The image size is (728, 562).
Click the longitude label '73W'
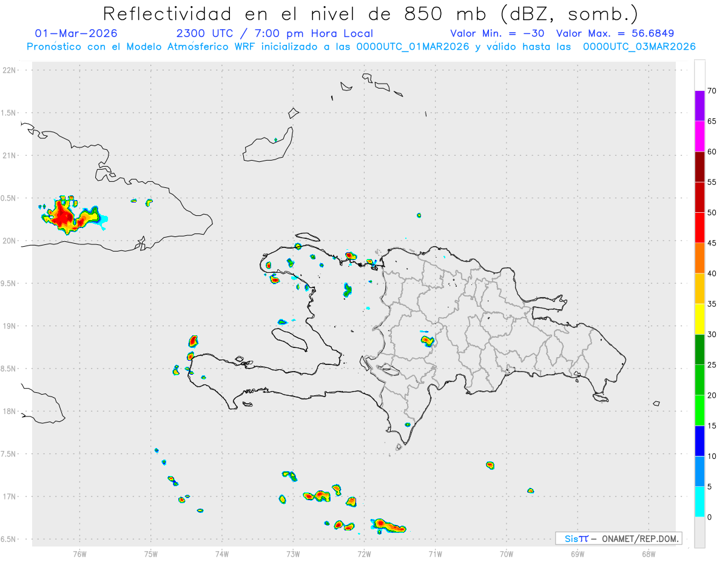click(293, 553)
